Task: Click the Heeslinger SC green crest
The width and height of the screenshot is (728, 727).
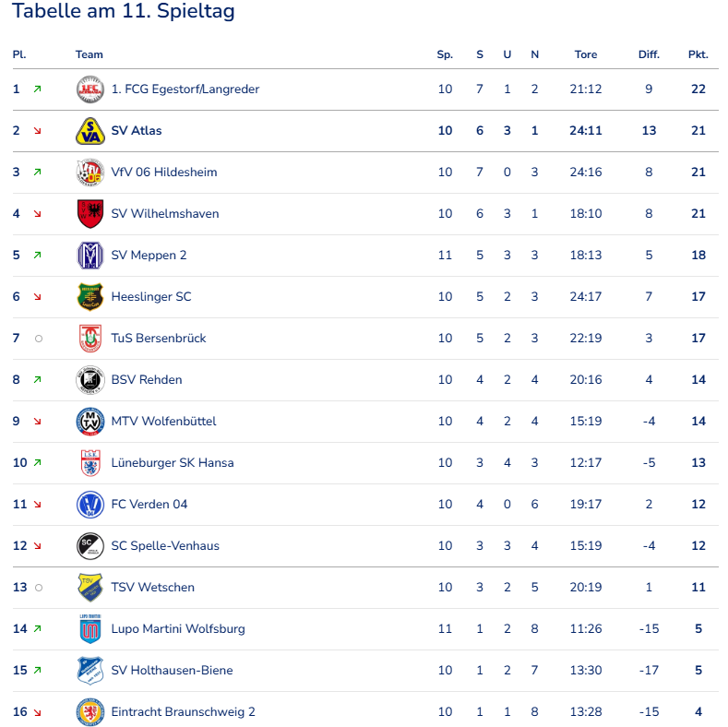Action: pos(90,297)
